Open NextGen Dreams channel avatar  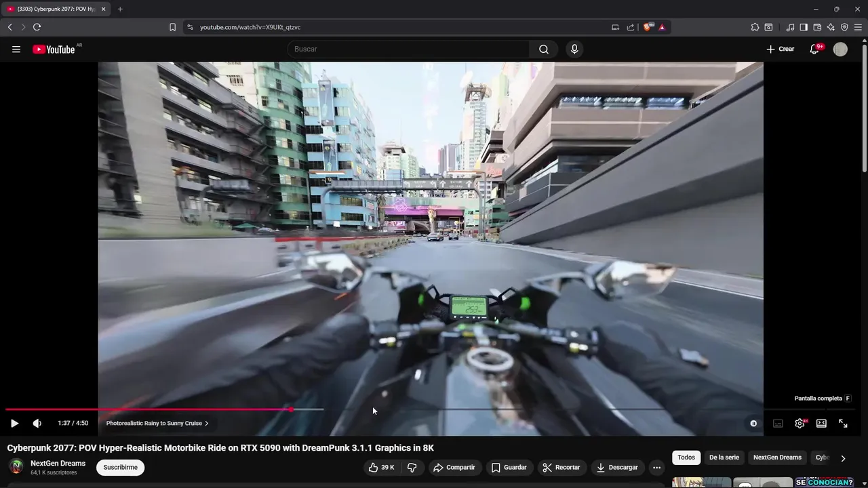coord(16,467)
